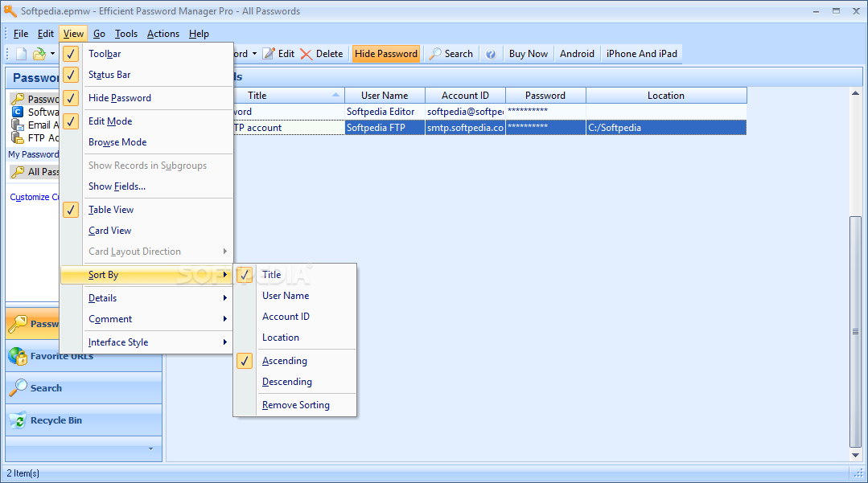Toggle the Toolbar checkmark in View menu
The width and height of the screenshot is (868, 483).
point(71,54)
